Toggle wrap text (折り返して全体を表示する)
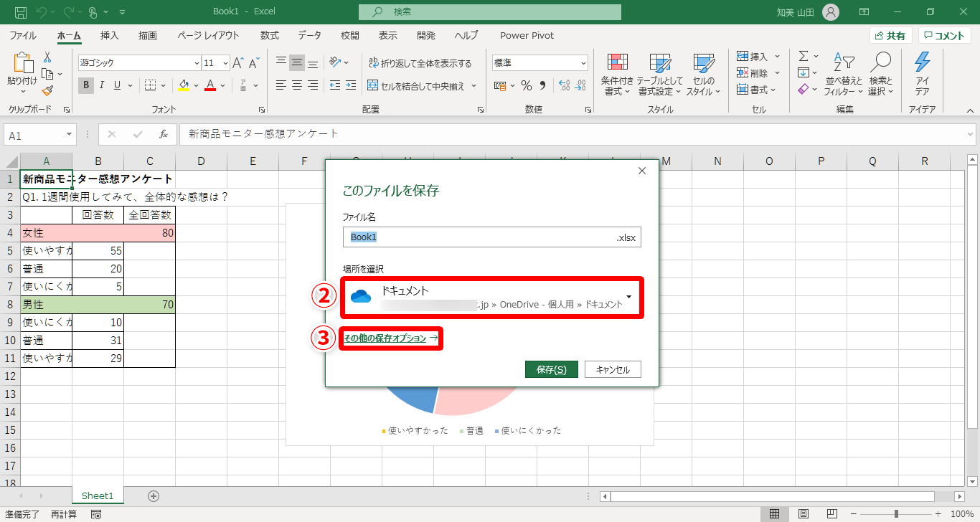The width and height of the screenshot is (980, 522). point(420,63)
